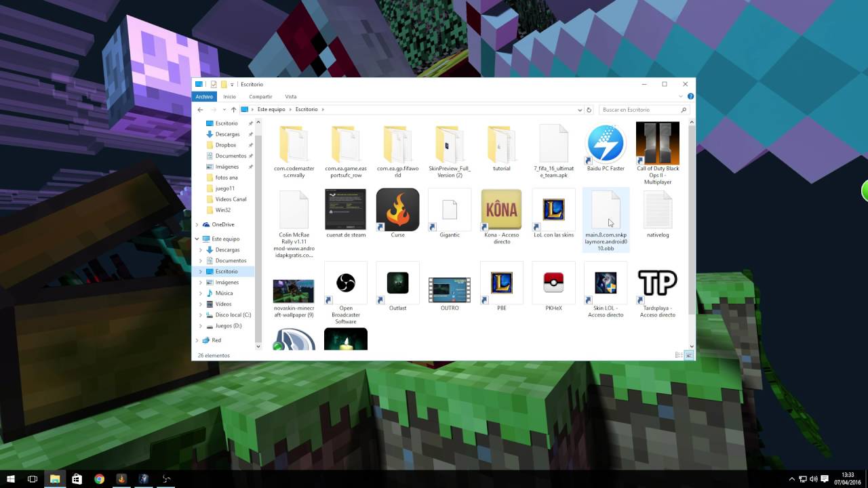Screen dimensions: 868x488
Task: Open the fotos ana folder
Action: [x=226, y=178]
